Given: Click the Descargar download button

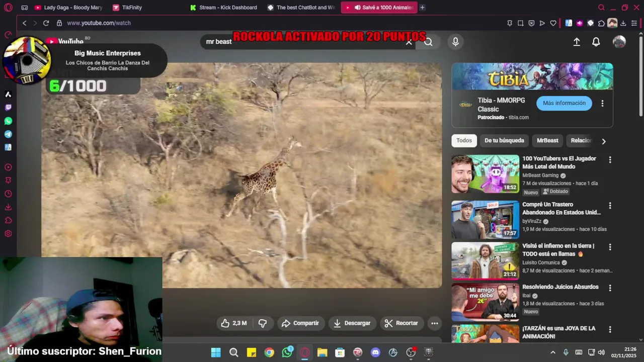Looking at the screenshot, I should (x=352, y=323).
